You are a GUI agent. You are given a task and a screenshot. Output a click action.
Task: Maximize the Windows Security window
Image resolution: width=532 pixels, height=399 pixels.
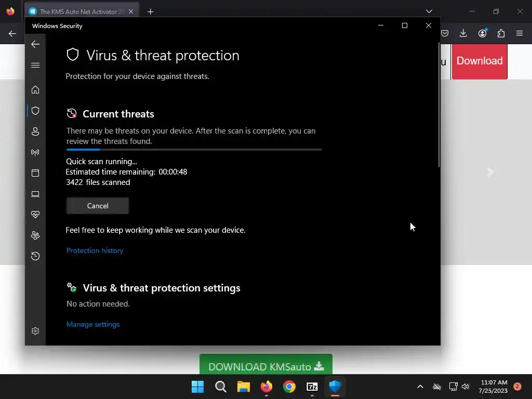[404, 25]
